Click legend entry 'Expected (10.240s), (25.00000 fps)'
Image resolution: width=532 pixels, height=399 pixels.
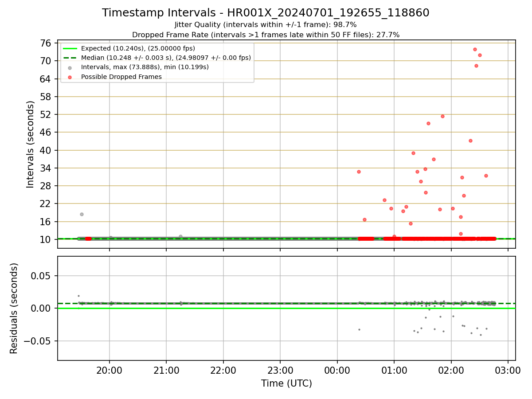pyautogui.click(x=138, y=48)
